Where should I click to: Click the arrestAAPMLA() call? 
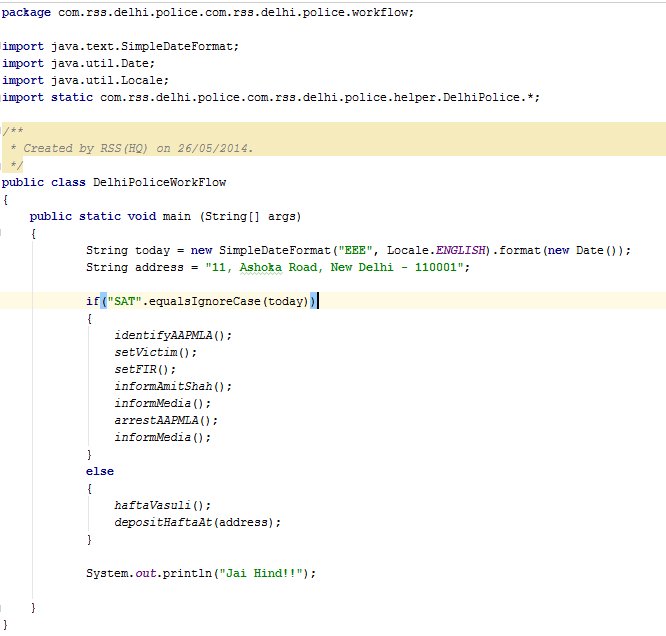(x=166, y=420)
